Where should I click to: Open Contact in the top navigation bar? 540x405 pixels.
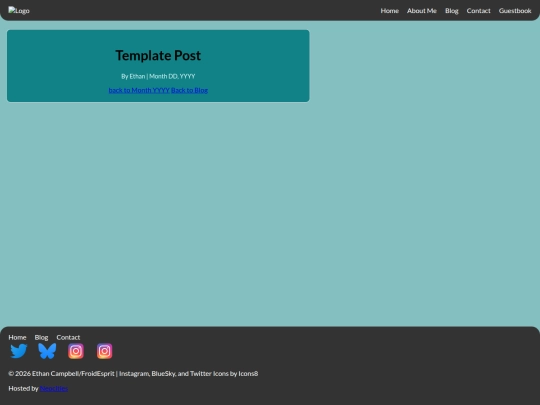(478, 11)
